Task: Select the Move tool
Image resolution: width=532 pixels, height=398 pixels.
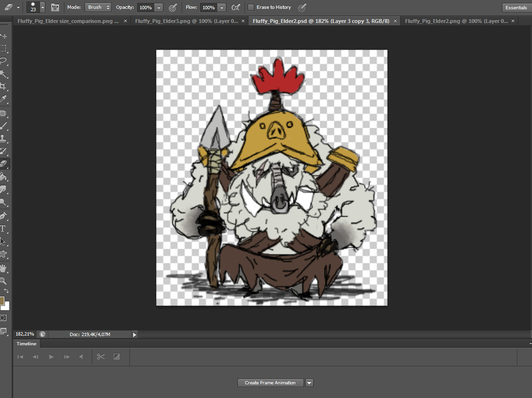Action: (x=4, y=36)
